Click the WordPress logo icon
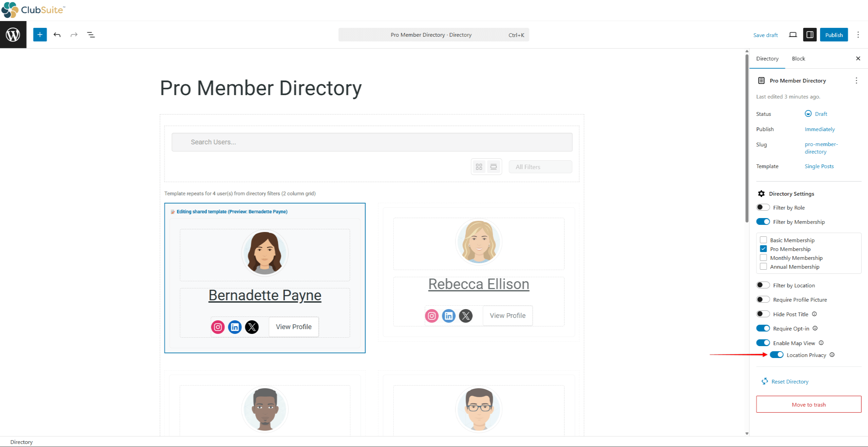Image resolution: width=868 pixels, height=447 pixels. [13, 35]
